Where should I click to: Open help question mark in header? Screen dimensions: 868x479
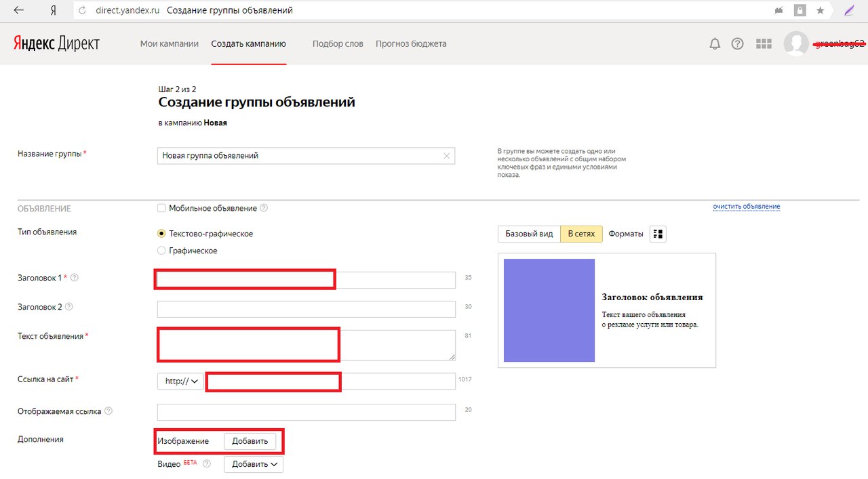738,44
